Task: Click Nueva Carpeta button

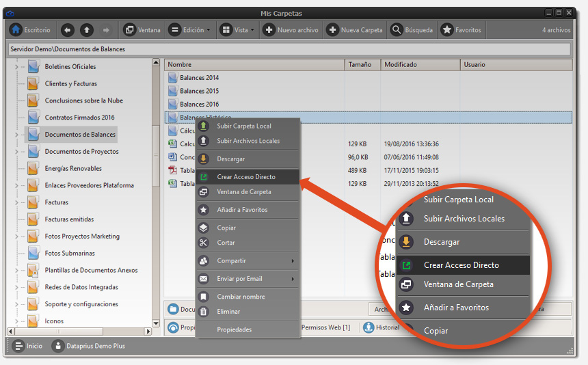Action: [x=354, y=30]
